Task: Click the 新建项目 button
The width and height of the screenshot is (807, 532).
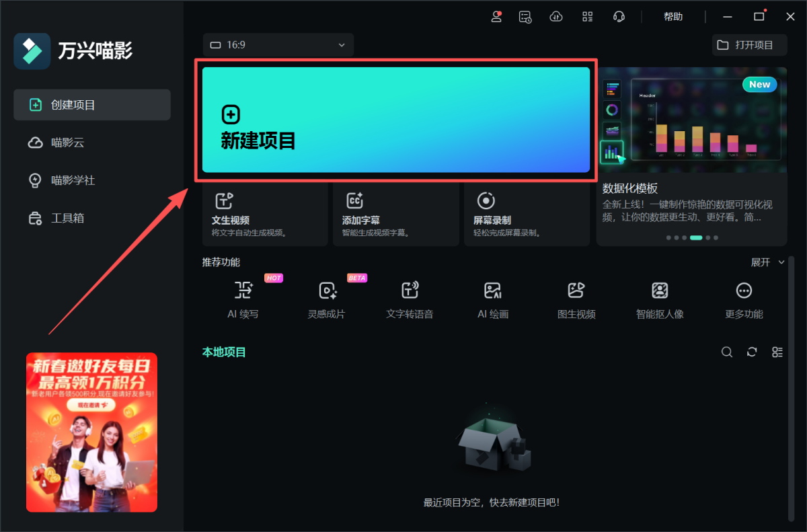Action: tap(395, 120)
